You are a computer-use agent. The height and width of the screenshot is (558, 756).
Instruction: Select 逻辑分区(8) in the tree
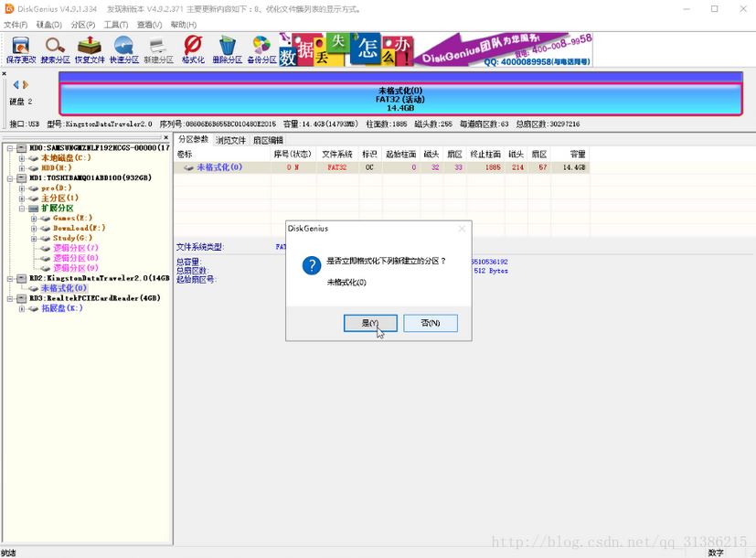[x=75, y=259]
